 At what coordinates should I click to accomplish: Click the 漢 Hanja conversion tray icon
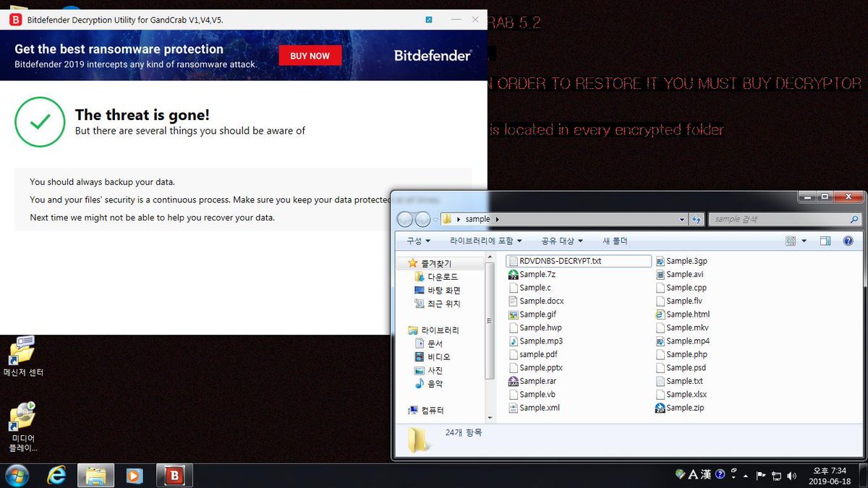pos(706,475)
